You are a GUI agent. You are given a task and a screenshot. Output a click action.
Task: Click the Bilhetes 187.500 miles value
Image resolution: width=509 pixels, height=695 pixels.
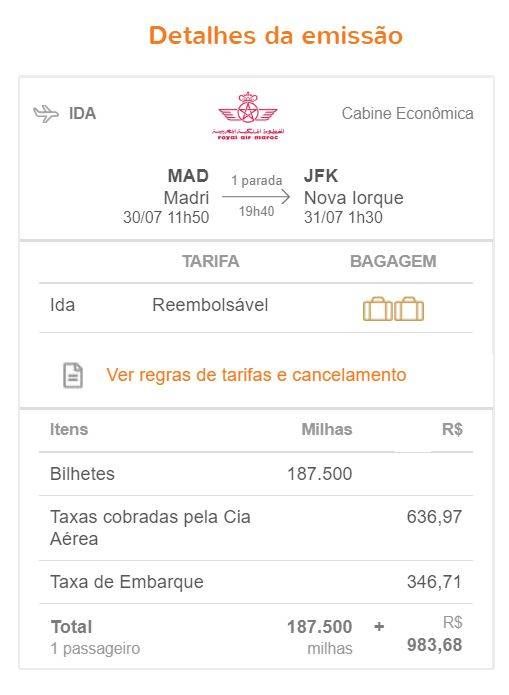(x=320, y=474)
